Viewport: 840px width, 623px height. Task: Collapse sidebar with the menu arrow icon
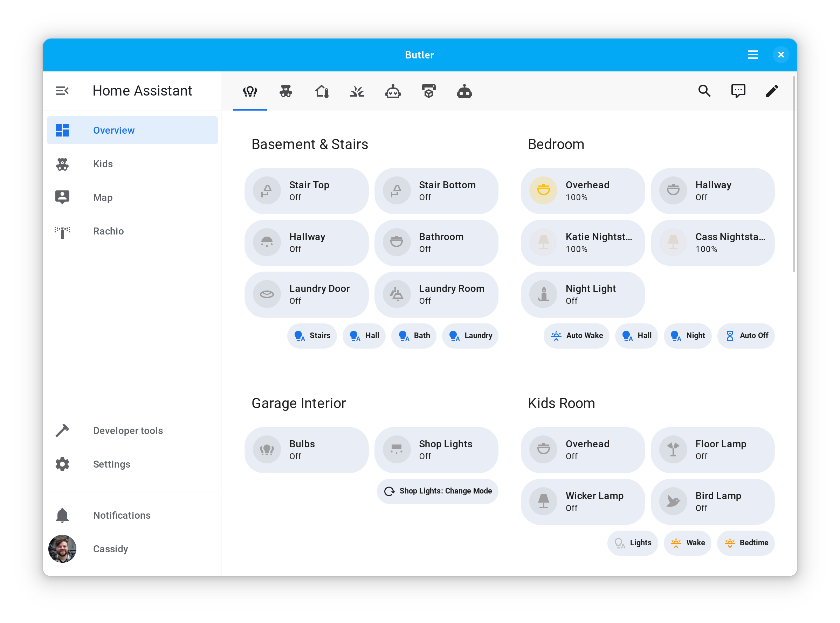(62, 91)
